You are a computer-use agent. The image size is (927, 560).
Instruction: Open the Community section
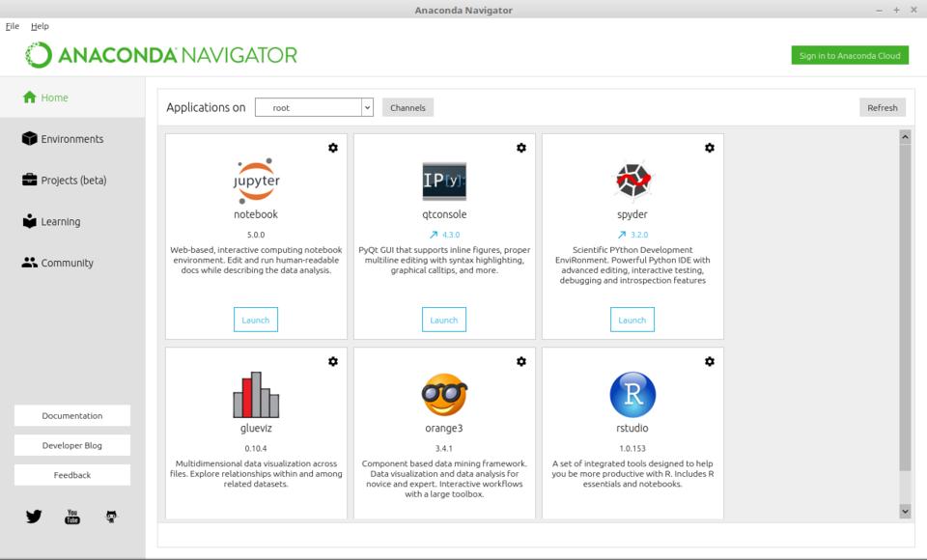coord(72,263)
